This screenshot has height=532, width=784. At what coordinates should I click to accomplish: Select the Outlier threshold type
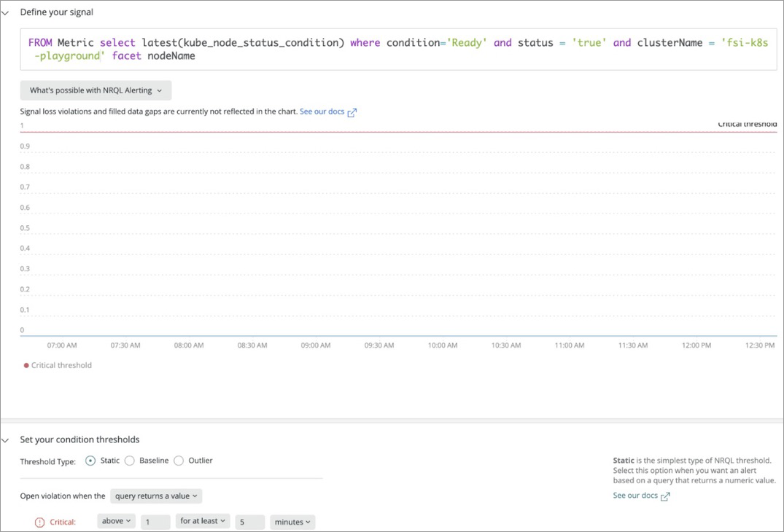coord(179,461)
